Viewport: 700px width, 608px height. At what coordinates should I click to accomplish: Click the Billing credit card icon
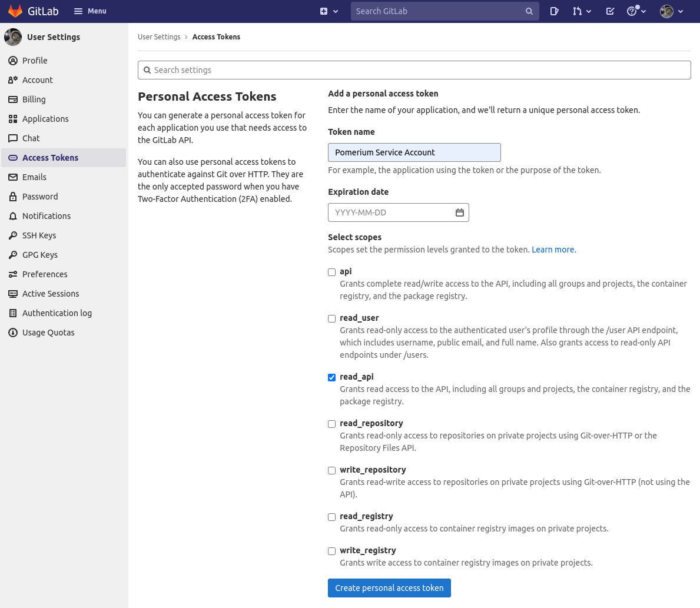click(13, 99)
